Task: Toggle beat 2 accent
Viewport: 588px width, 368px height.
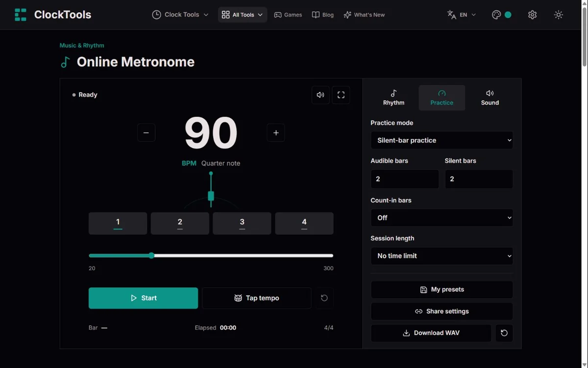Action: point(180,223)
